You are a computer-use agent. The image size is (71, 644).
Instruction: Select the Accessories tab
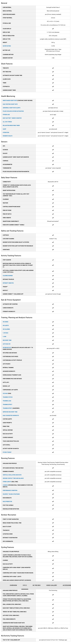click(x=67, y=585)
